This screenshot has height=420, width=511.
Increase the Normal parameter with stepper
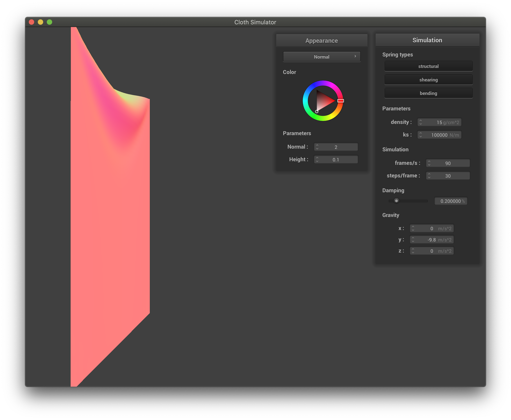(x=317, y=145)
